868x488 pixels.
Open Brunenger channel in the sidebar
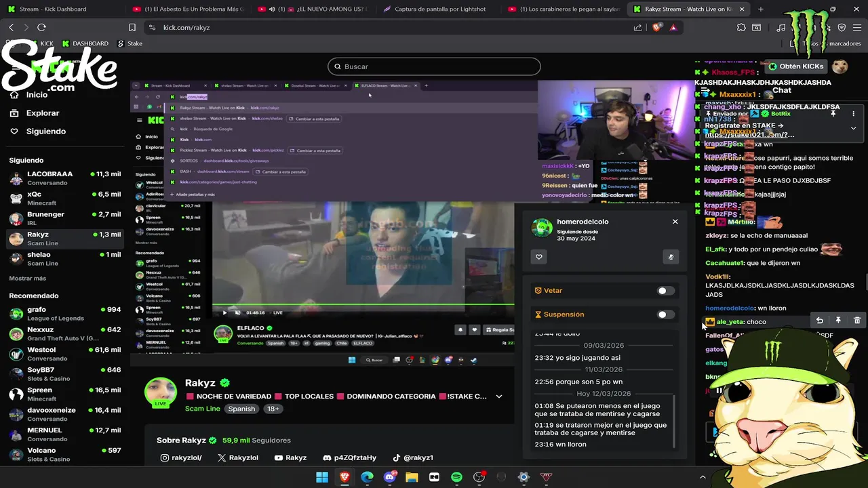tap(64, 219)
